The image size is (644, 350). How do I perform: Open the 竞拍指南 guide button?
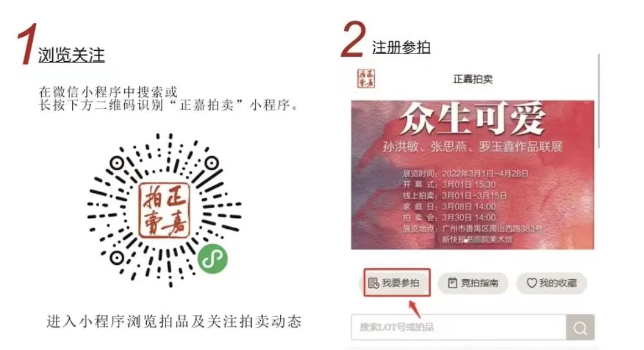(473, 283)
